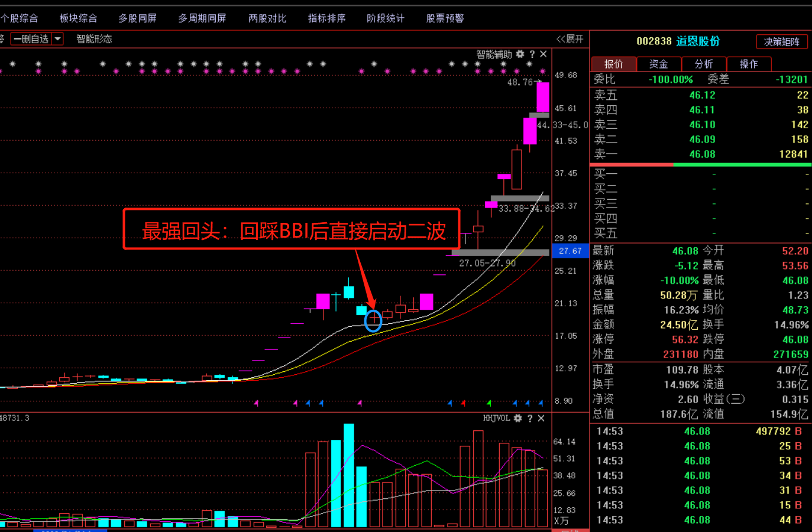Click the 内盘 value 271659
This screenshot has height=532, width=812.
pyautogui.click(x=791, y=354)
